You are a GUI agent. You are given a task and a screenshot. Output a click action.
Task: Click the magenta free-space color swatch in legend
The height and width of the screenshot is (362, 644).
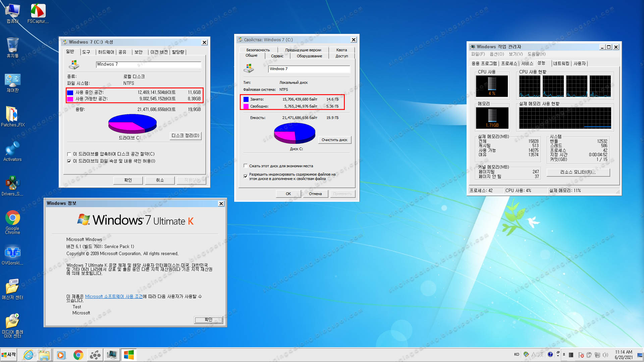coord(70,99)
